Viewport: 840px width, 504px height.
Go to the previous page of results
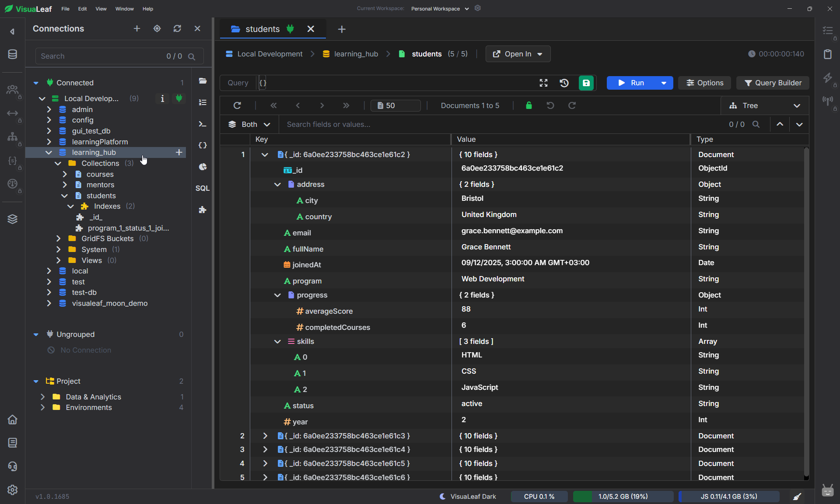(x=298, y=105)
